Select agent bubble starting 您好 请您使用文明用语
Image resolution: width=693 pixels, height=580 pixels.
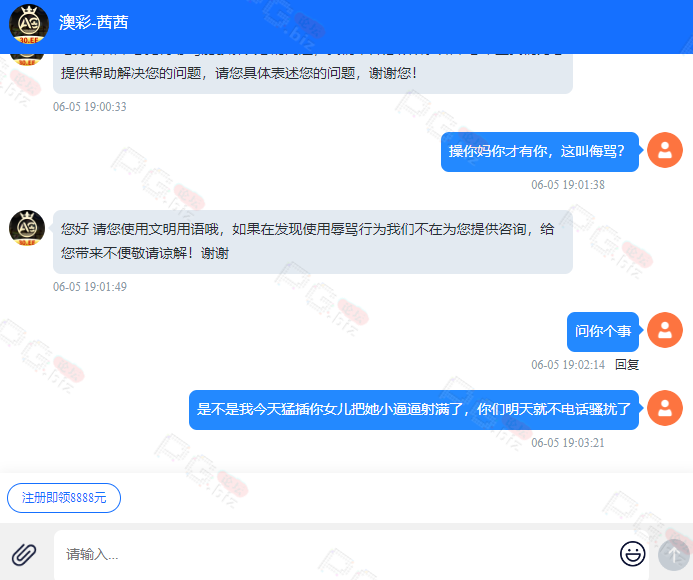click(x=313, y=242)
